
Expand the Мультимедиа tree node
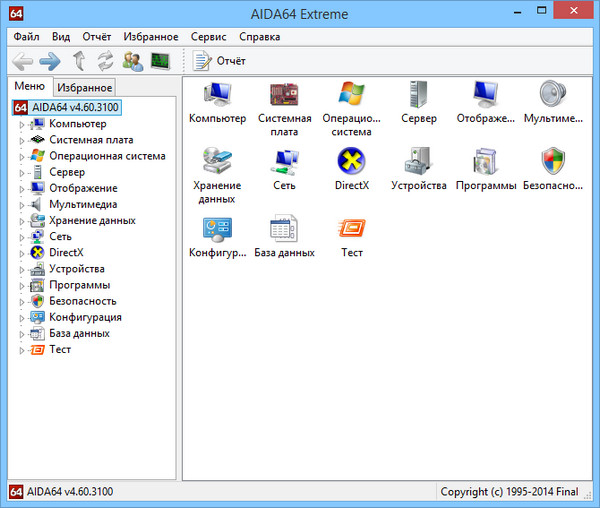(21, 205)
